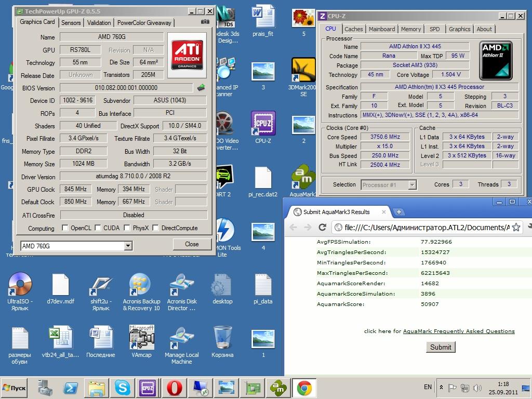Open the prais_fit Word document icon
This screenshot has width=532, height=399.
(x=263, y=16)
